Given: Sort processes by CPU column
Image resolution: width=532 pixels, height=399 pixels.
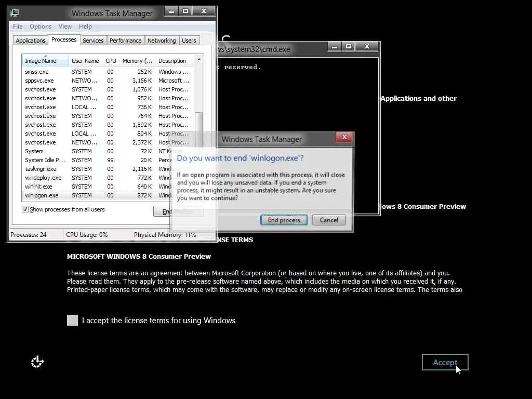Looking at the screenshot, I should [111, 61].
